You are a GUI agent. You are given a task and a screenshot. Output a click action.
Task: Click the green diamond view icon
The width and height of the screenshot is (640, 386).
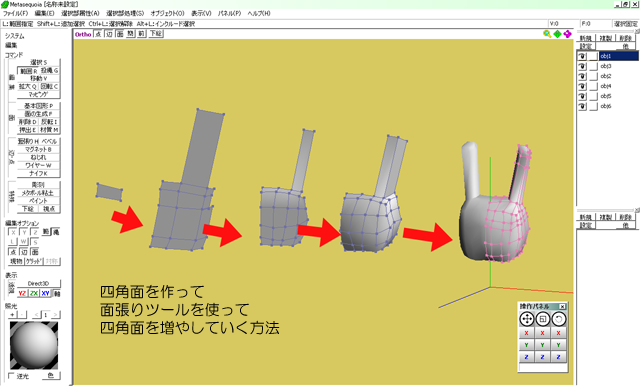click(x=558, y=34)
